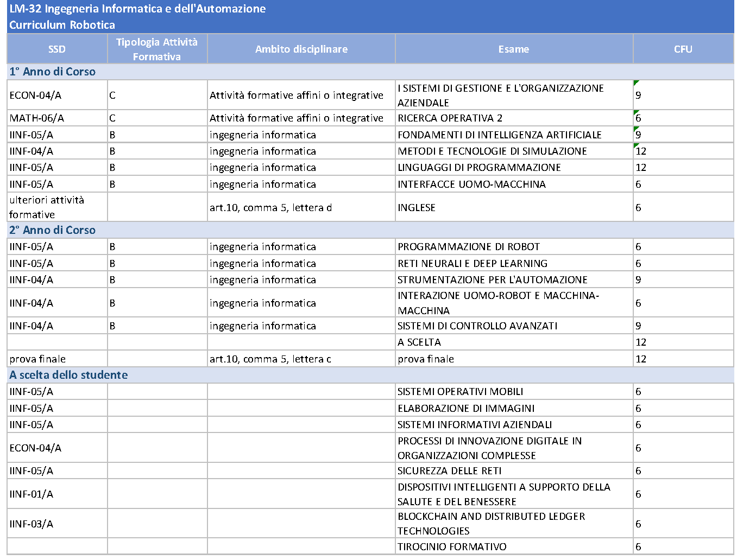Image resolution: width=737 pixels, height=560 pixels.
Task: Click the CFU column header
Action: click(683, 49)
